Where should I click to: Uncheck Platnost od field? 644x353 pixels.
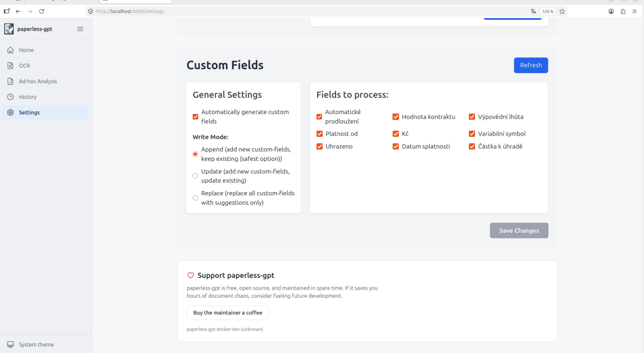coord(320,134)
